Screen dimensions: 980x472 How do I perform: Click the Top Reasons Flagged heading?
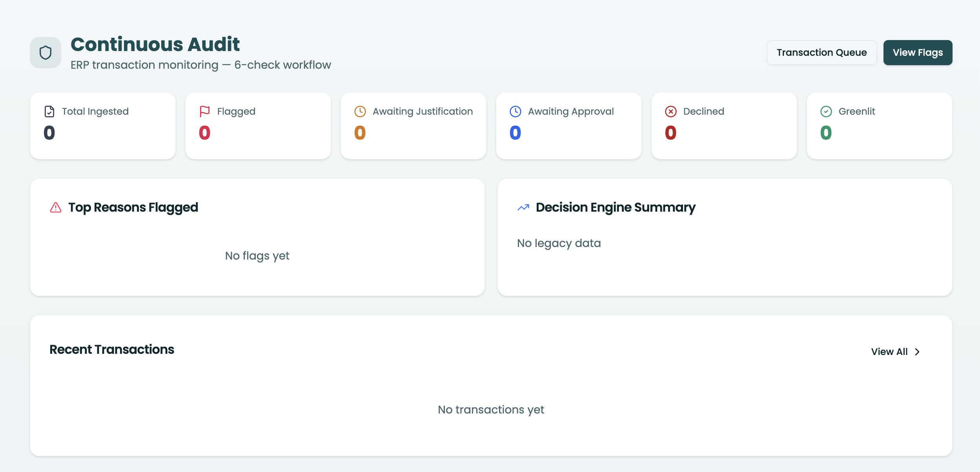pyautogui.click(x=133, y=207)
